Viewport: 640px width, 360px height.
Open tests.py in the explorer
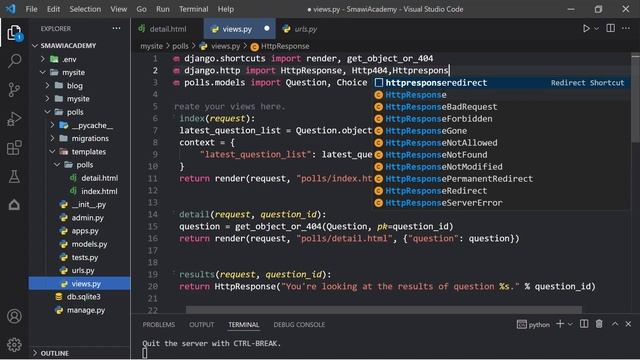click(x=79, y=257)
